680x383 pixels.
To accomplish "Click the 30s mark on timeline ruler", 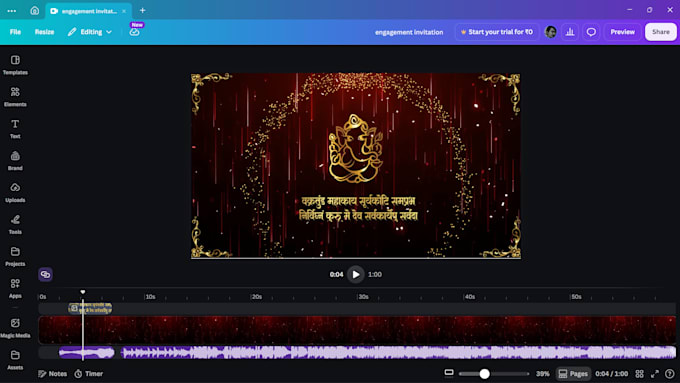I will (363, 297).
